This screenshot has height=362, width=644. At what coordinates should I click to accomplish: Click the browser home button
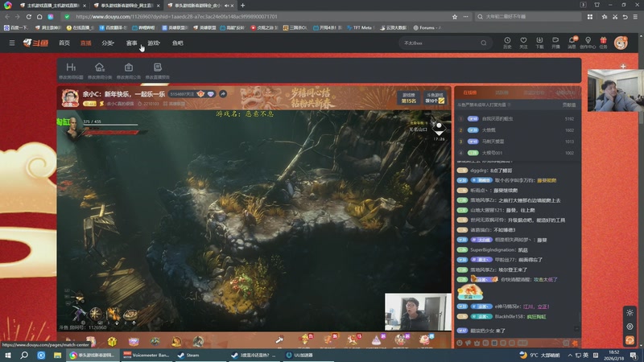[39, 17]
